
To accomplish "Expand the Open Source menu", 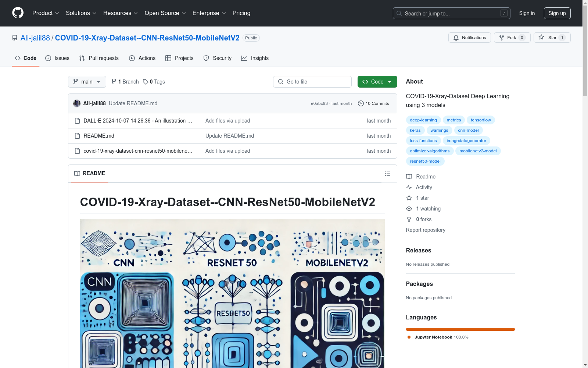I will point(165,13).
